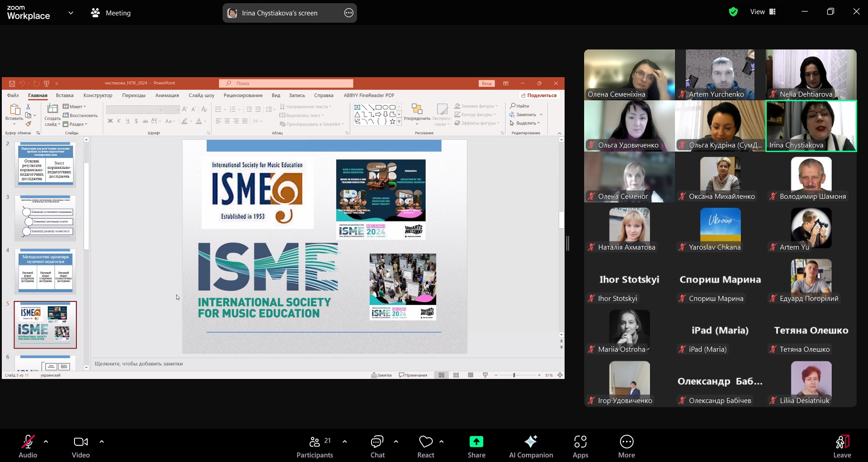
Task: Toggle underline Ч formatting
Action: pos(128,121)
